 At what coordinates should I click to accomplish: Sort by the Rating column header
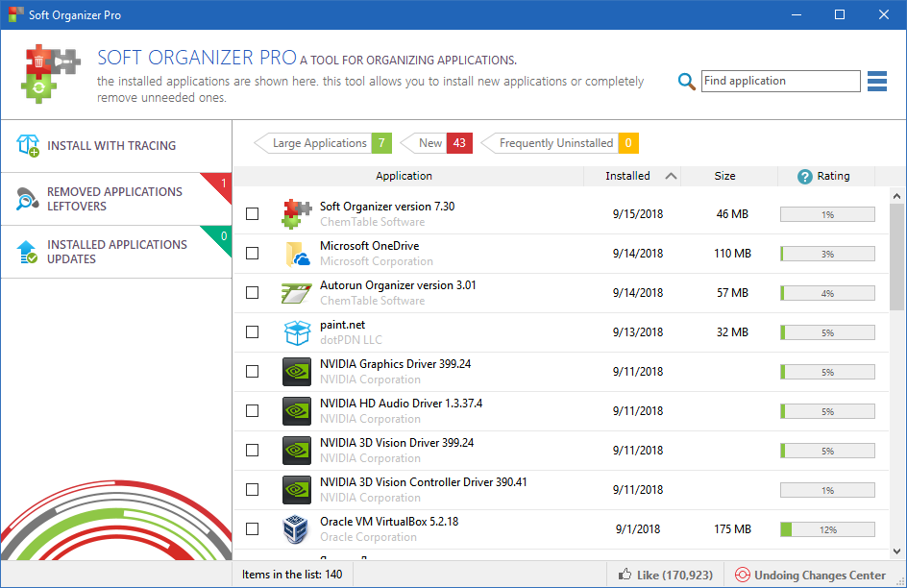tap(826, 176)
